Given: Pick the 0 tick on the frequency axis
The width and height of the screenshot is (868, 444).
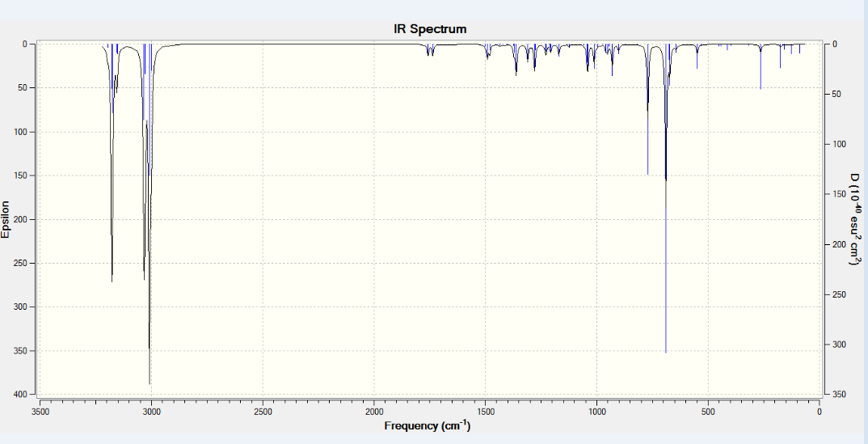Looking at the screenshot, I should click(820, 411).
